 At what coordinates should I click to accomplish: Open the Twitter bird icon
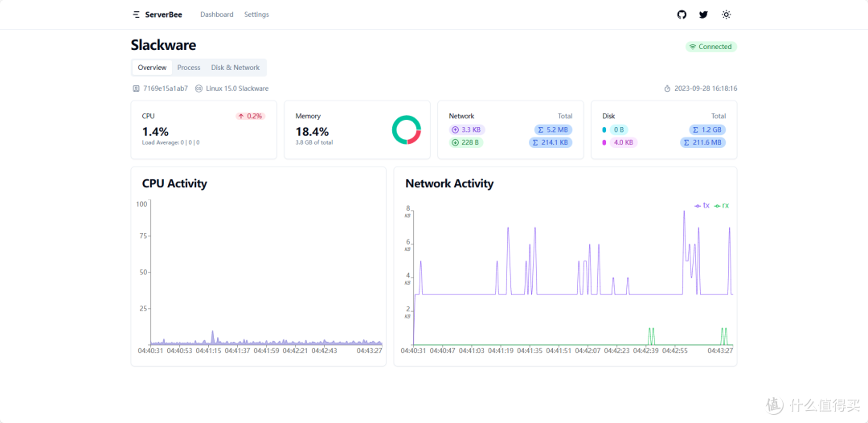[703, 15]
